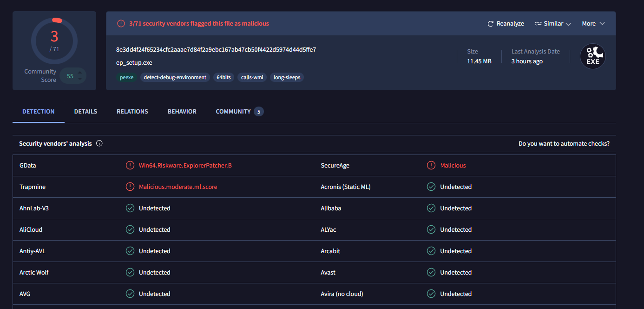
Task: Click the info icon beside Security vendors' analysis
Action: point(99,143)
